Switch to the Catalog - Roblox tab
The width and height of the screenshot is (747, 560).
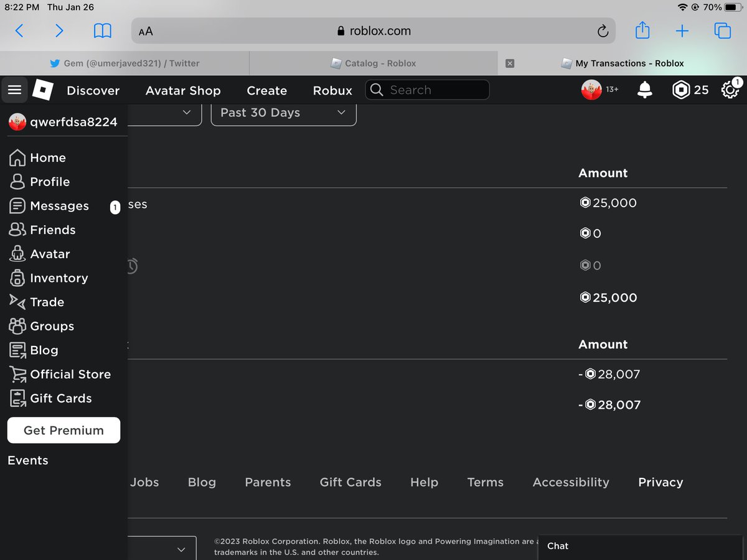374,63
